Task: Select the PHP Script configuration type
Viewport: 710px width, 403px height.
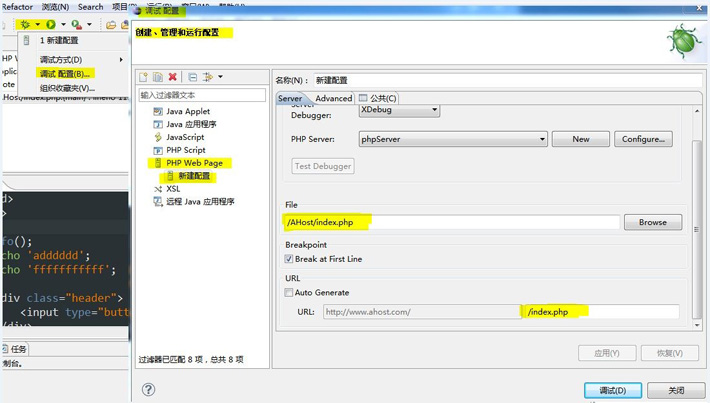Action: 185,150
